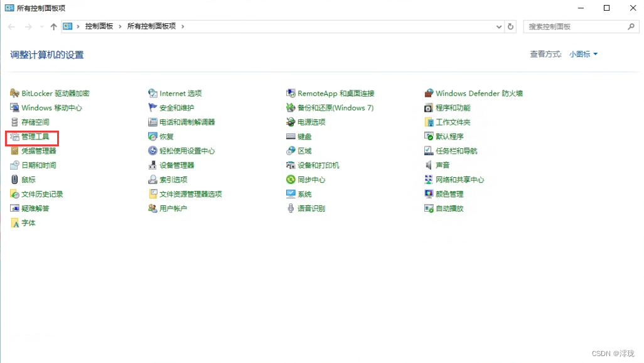This screenshot has height=363, width=644.
Task: Click the back navigation arrow
Action: [x=11, y=26]
